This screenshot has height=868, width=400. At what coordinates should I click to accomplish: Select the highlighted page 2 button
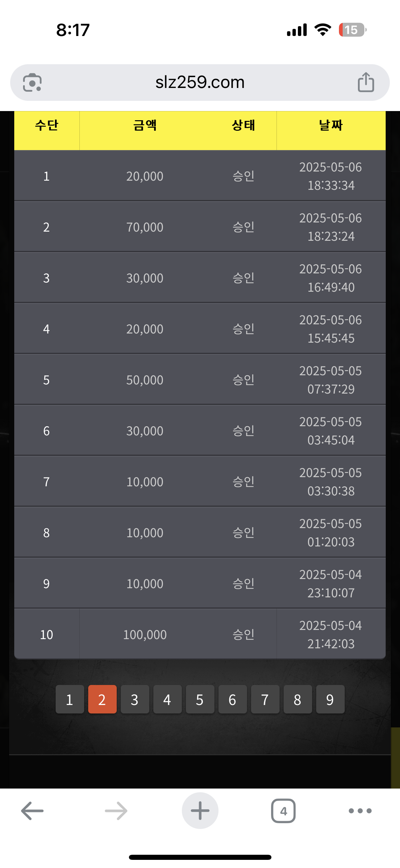pyautogui.click(x=102, y=699)
